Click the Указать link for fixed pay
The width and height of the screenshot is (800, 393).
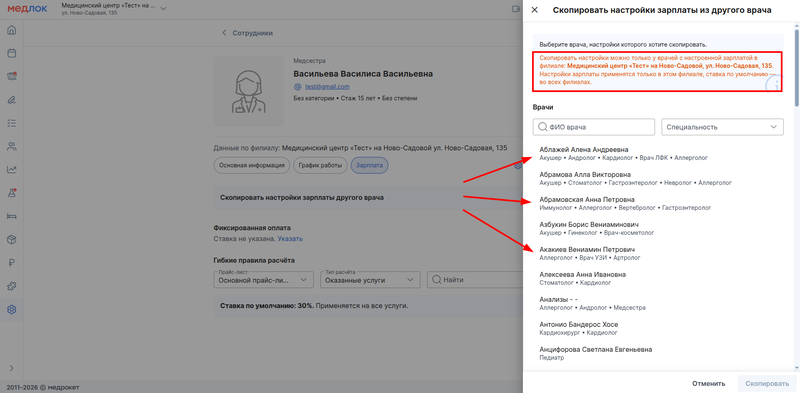[290, 238]
